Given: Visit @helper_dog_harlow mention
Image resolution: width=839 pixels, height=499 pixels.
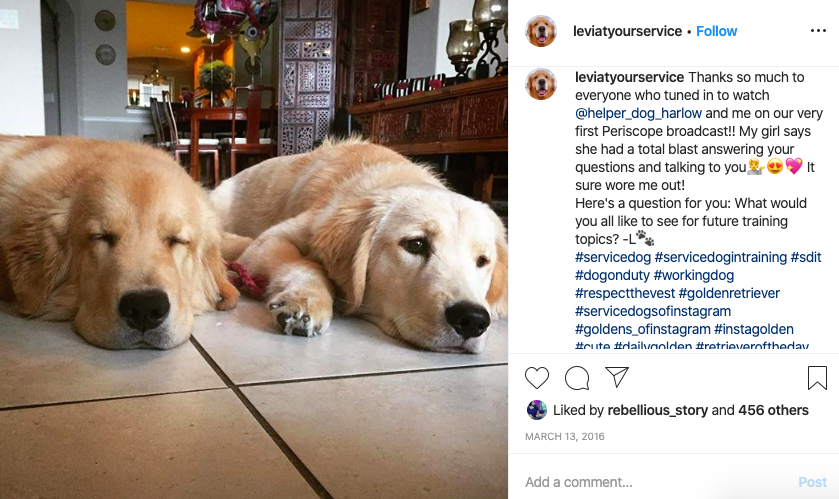Looking at the screenshot, I should pos(638,113).
